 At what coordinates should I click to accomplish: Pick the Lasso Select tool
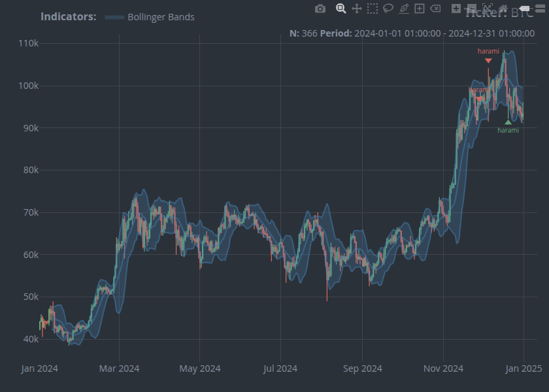pos(388,8)
